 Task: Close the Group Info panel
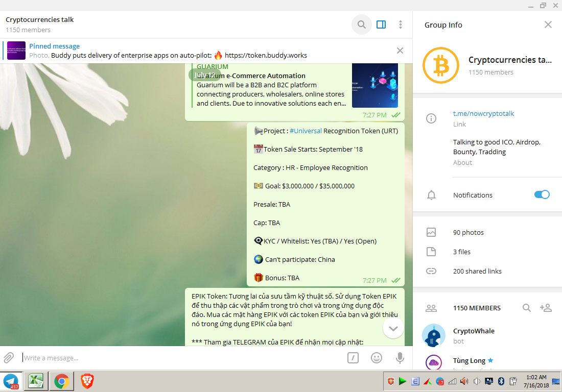click(x=548, y=24)
